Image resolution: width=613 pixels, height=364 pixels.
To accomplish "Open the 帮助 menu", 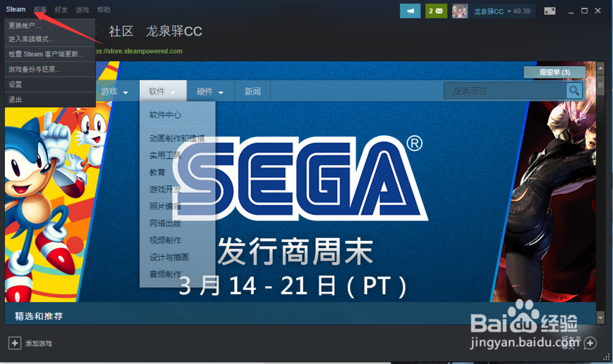I will point(104,10).
